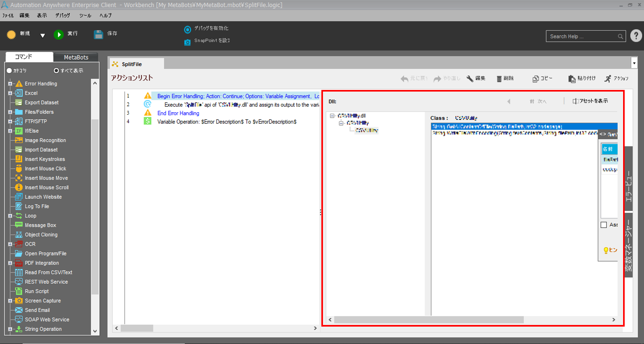Open the アクション actions button
Image resolution: width=644 pixels, height=344 pixels.
pyautogui.click(x=616, y=78)
